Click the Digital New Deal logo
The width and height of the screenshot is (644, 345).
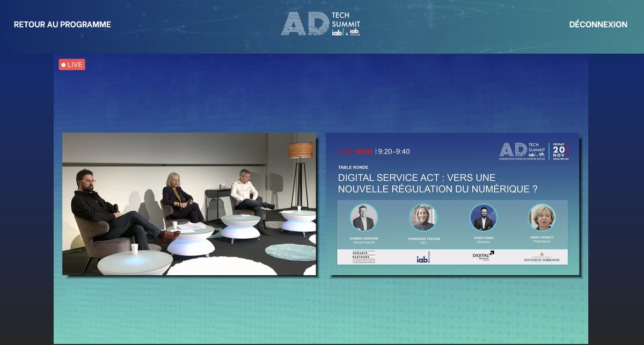pyautogui.click(x=483, y=256)
